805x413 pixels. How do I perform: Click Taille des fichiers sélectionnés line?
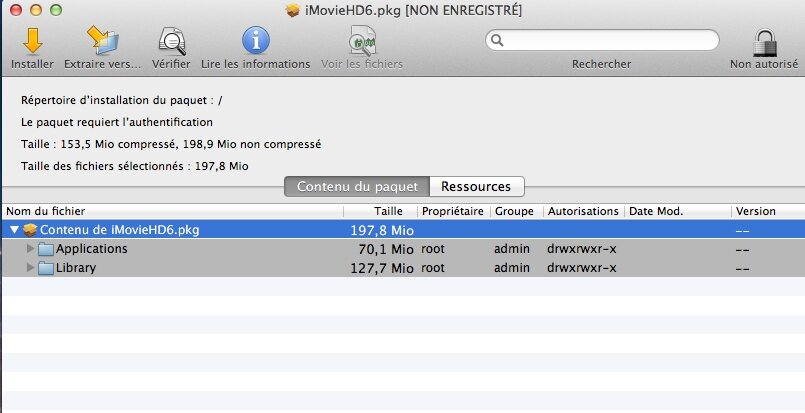click(x=135, y=166)
